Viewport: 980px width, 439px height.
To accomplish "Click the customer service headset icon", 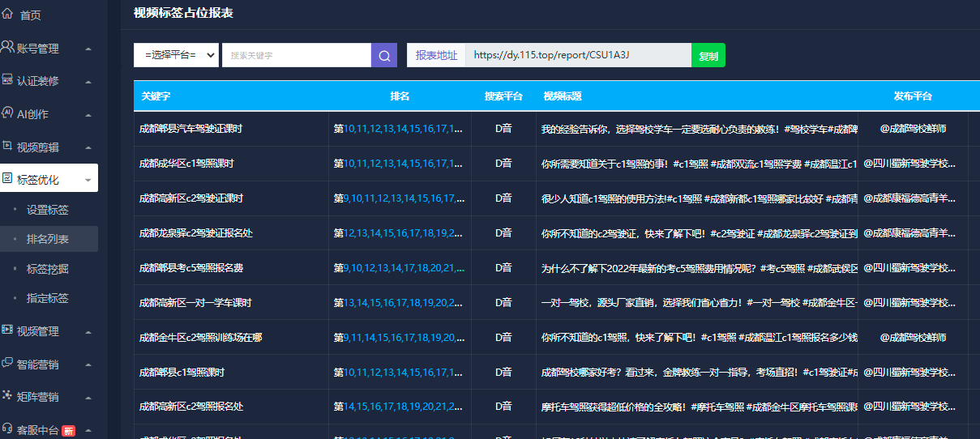I will 7,429.
